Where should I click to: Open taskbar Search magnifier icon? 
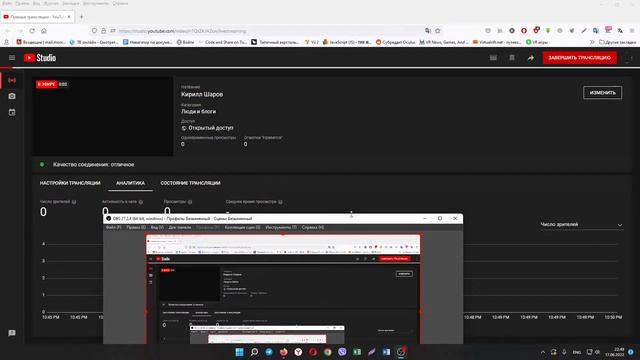pos(254,352)
